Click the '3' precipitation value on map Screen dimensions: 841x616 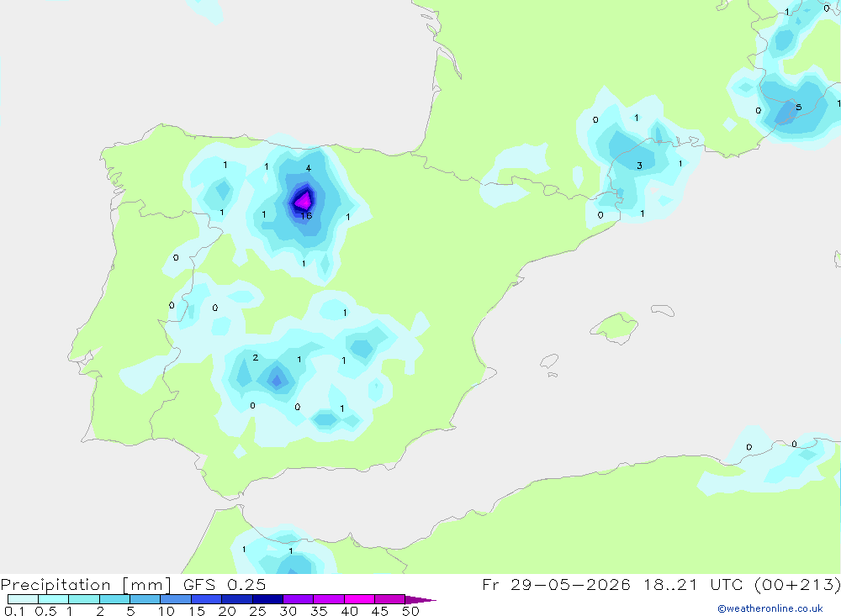(639, 166)
